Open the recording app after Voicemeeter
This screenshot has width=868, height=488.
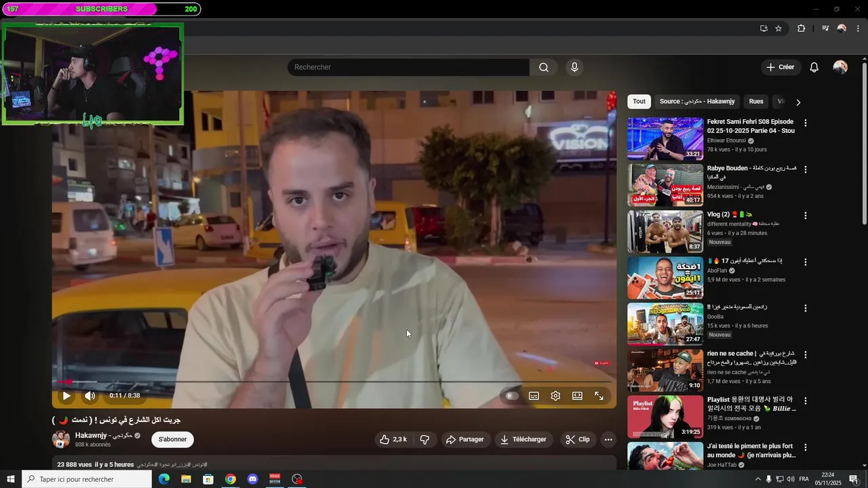(297, 479)
